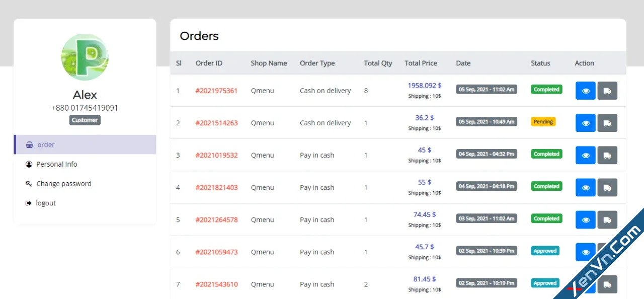Click the total price 1958.092 $
644x299 pixels.
[425, 86]
